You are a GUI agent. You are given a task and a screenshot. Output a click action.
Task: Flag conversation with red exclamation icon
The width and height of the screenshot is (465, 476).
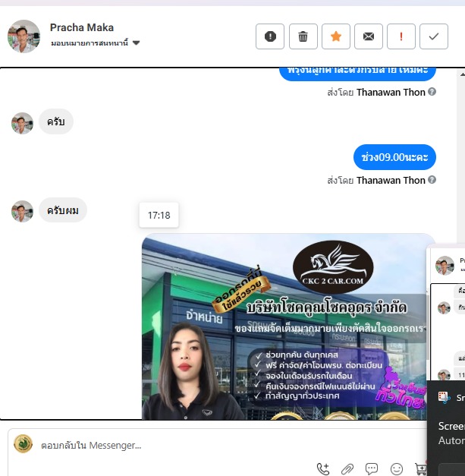[x=401, y=36]
